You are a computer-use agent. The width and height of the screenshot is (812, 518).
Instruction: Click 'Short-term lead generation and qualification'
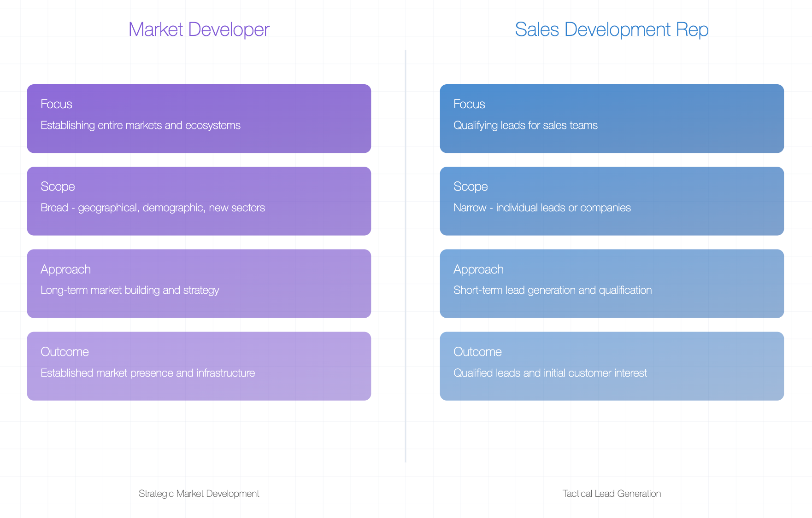click(553, 291)
